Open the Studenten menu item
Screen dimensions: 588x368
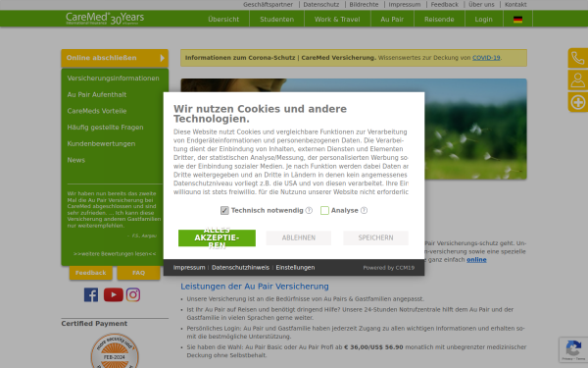pyautogui.click(x=276, y=20)
